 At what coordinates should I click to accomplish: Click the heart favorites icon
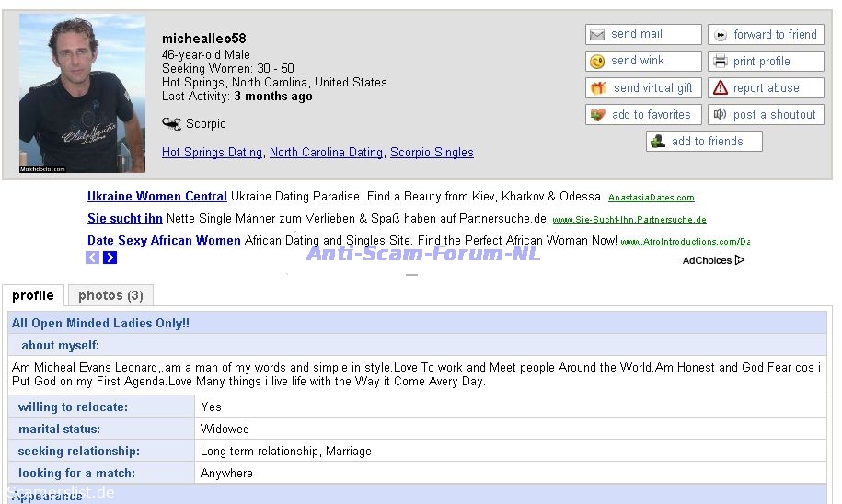(597, 115)
